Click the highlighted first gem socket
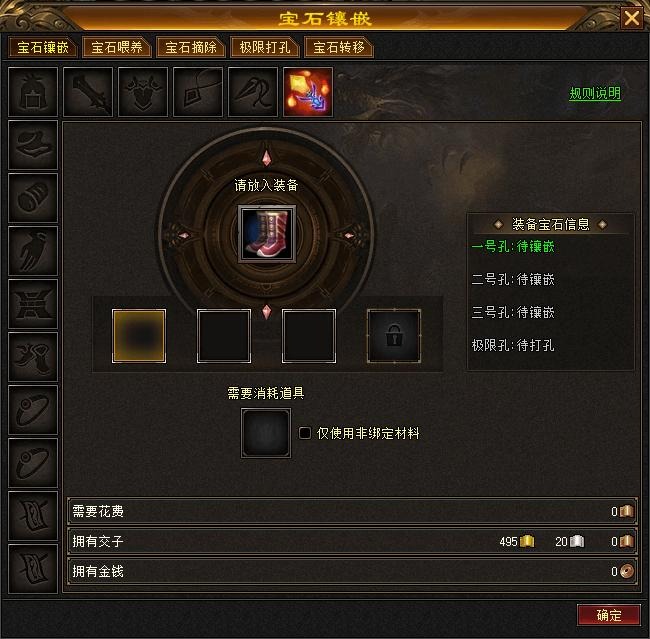The image size is (650, 639). (x=139, y=336)
